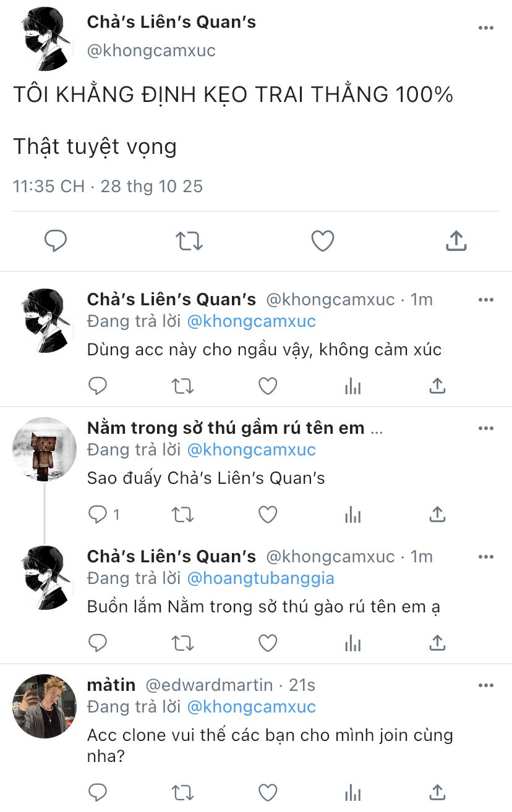
Task: Retweet the "Buồn lắm Nằm trong sở thú" reply
Action: point(182,643)
